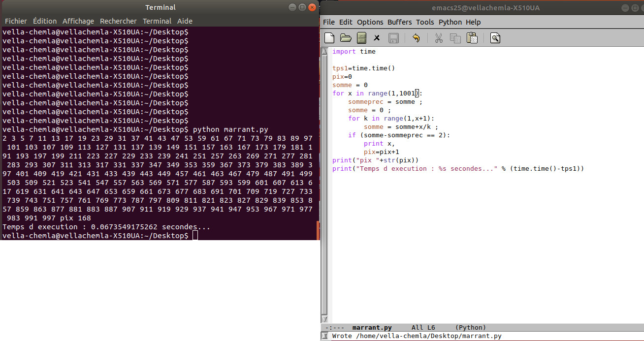Click the marrant.py buffer name in mode line
Viewport: 644px width, 341px height.
click(x=372, y=328)
